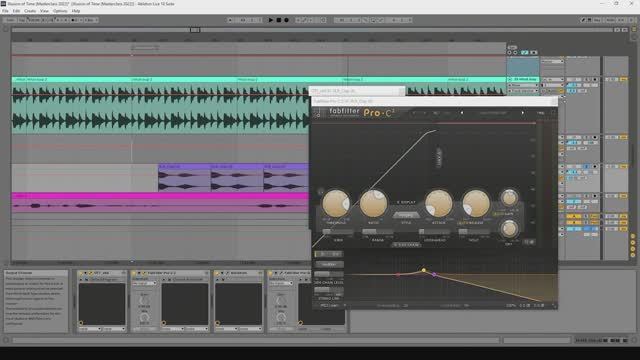Click the Ratio knob in Pro-C 2
This screenshot has height=360, width=640.
point(373,203)
